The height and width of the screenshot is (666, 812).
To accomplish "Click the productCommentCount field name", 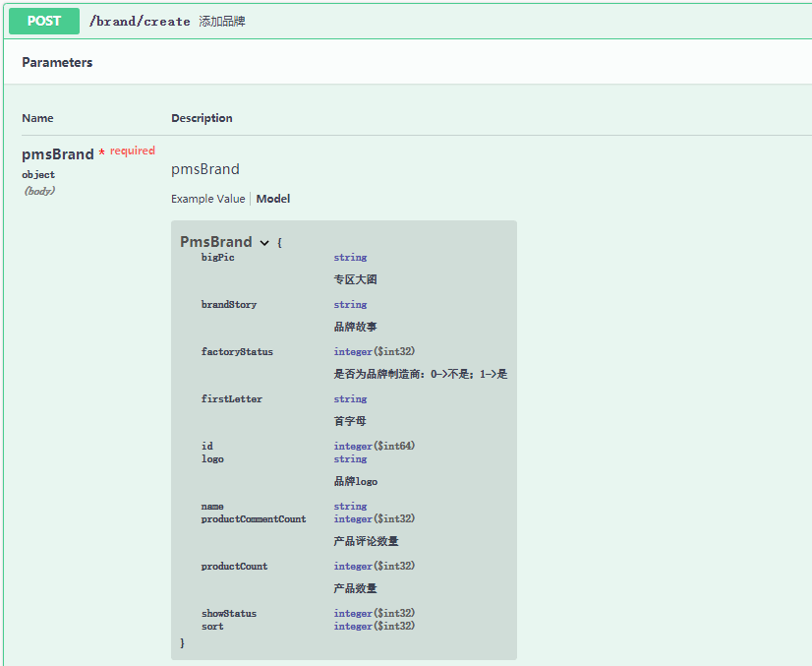I will 254,519.
